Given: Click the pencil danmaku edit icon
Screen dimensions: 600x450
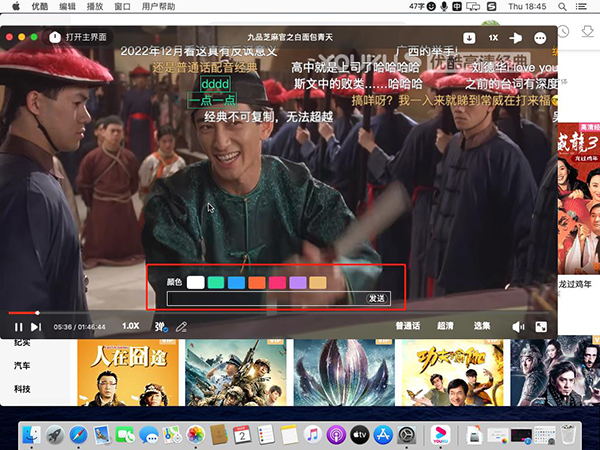Looking at the screenshot, I should [x=181, y=326].
